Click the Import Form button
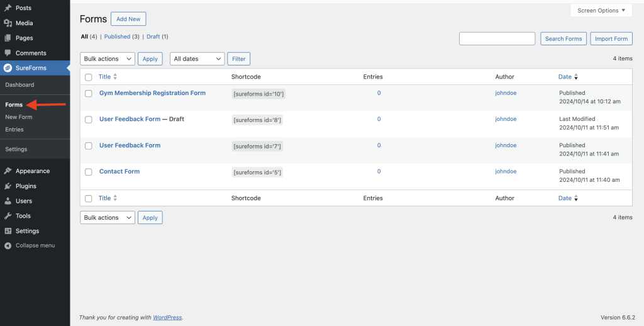Screen dimensions: 644x326 [x=611, y=39]
